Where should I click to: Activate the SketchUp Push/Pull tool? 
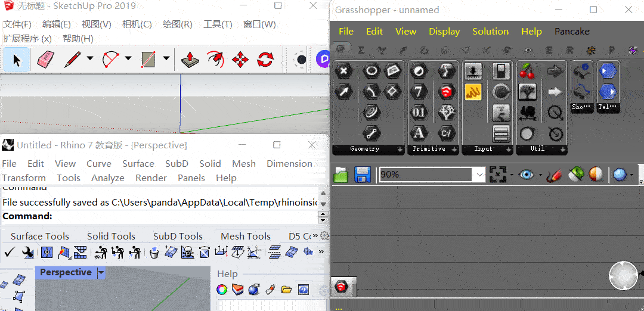(190, 60)
